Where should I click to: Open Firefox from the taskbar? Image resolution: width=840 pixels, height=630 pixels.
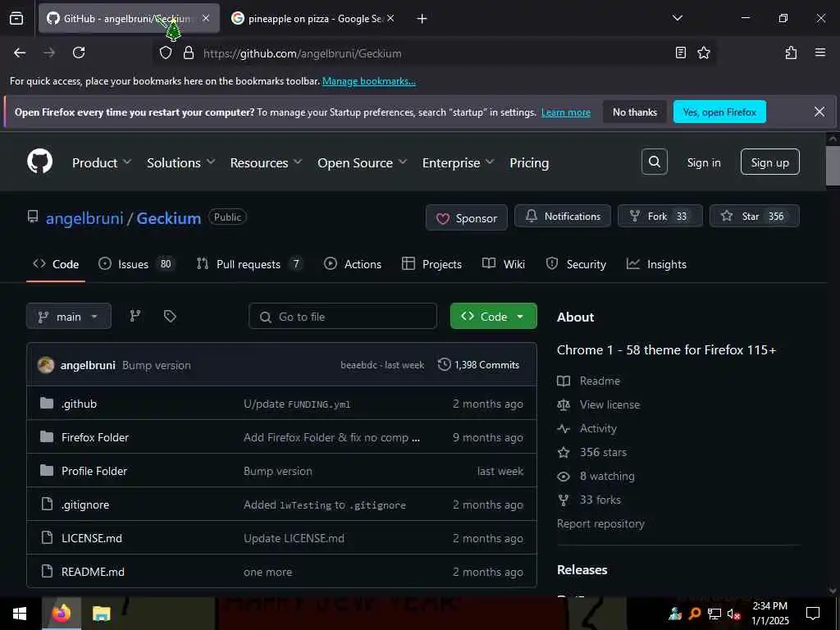62,614
